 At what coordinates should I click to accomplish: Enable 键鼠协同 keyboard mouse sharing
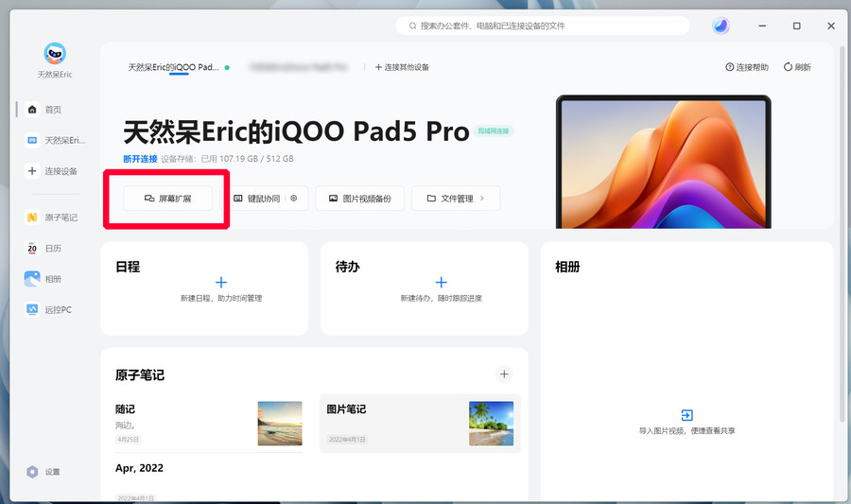click(257, 199)
